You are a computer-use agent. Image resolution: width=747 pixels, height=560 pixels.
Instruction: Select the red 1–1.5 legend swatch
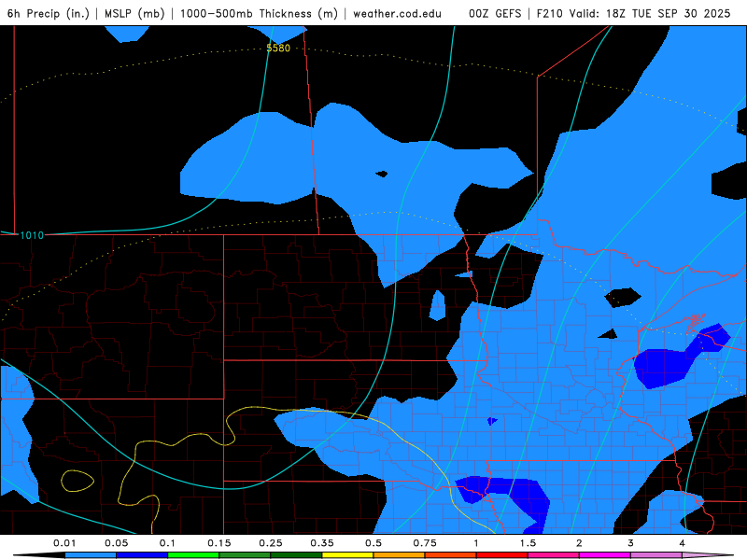coord(502,555)
